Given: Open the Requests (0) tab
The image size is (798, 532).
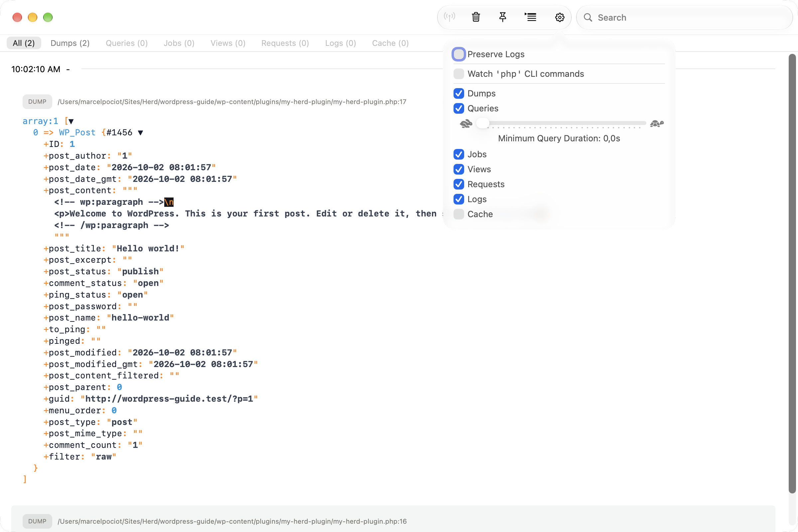Looking at the screenshot, I should click(x=285, y=43).
